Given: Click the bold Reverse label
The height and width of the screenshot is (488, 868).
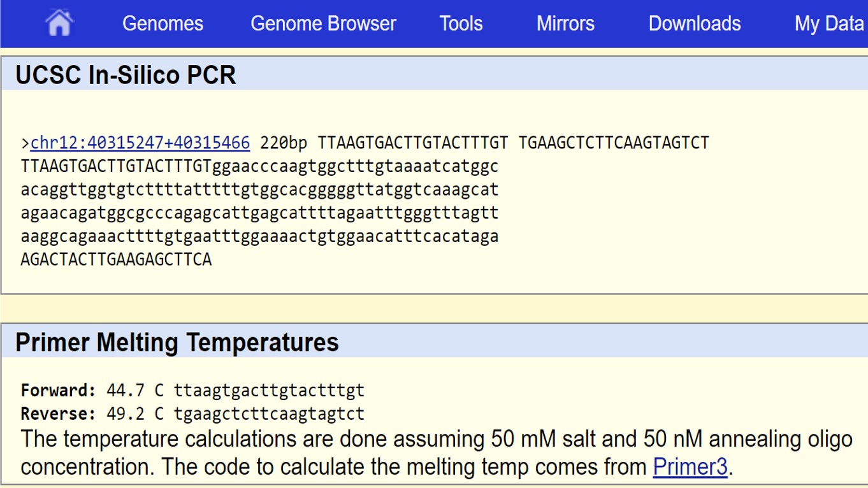Looking at the screenshot, I should coord(58,413).
